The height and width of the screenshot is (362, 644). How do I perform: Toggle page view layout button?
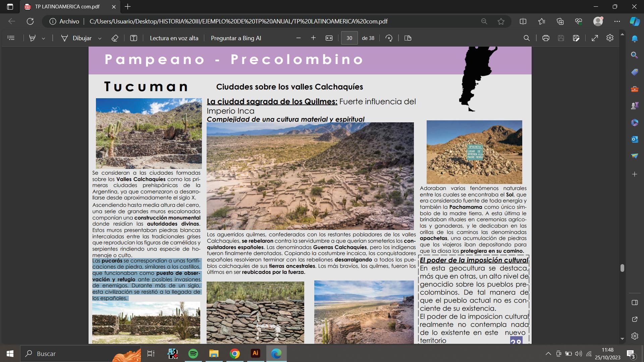click(x=408, y=38)
